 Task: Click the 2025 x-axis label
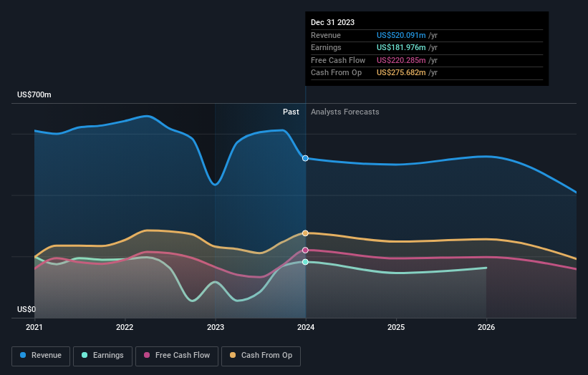[396, 327]
